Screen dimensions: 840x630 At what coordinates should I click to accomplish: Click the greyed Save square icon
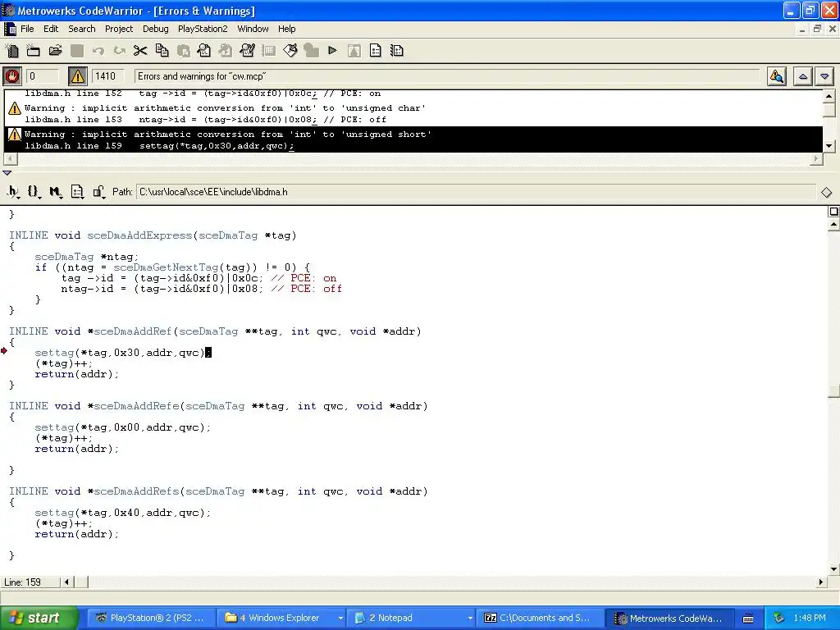(x=77, y=51)
